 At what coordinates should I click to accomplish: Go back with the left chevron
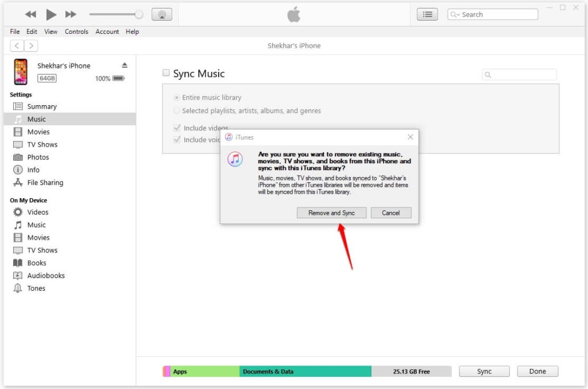17,46
